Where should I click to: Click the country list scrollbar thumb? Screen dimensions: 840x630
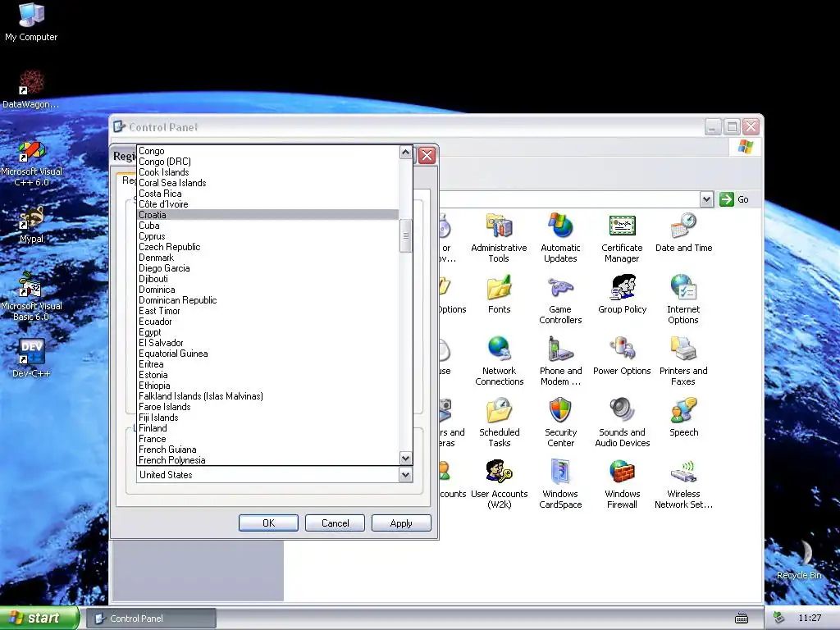[x=405, y=235]
